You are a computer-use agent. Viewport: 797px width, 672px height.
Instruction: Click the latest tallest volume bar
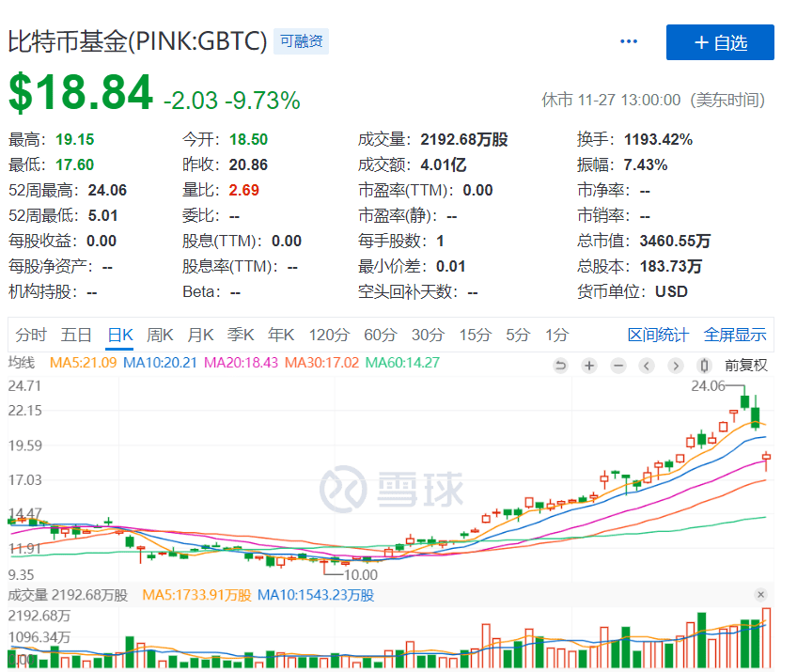[x=766, y=638]
